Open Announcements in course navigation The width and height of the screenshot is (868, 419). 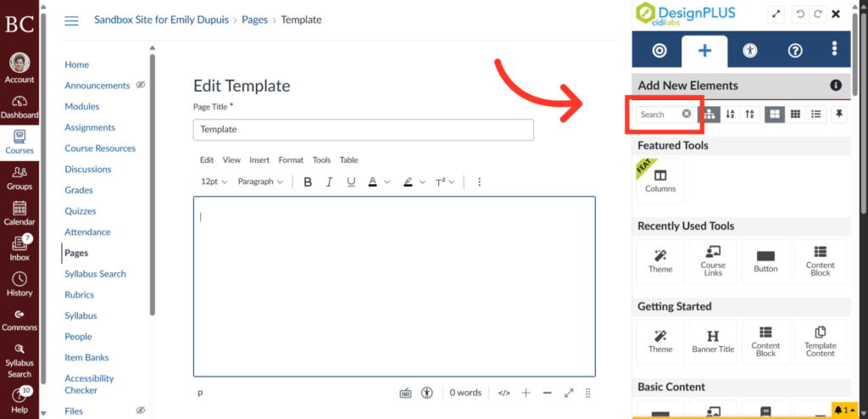pos(97,86)
